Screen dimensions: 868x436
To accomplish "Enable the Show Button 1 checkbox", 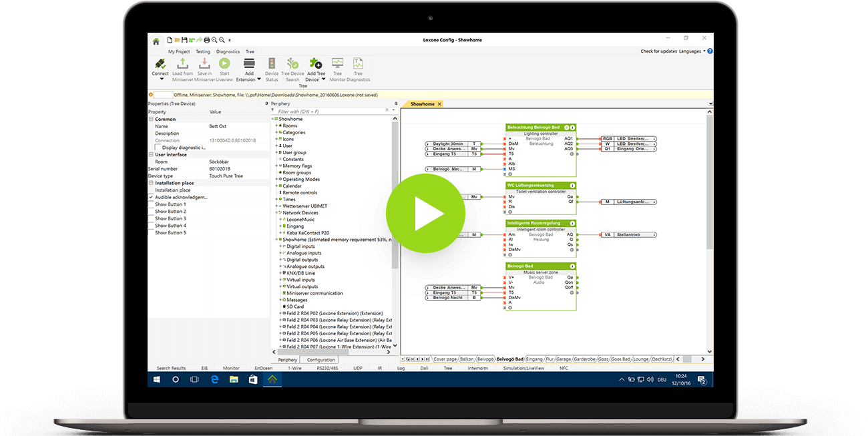I will pyautogui.click(x=151, y=204).
